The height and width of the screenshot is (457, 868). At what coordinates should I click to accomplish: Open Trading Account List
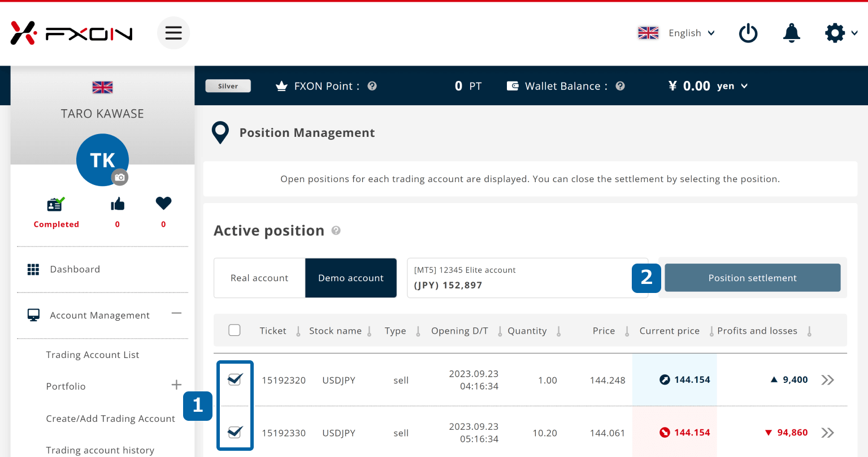pos(93,355)
